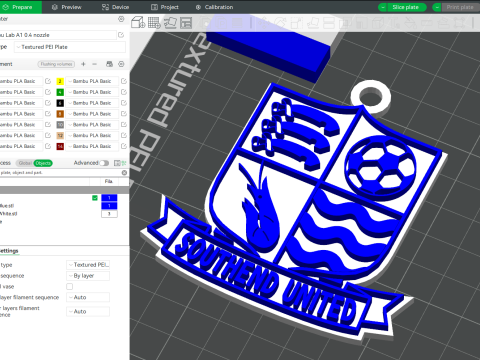This screenshot has height=360, width=480.
Task: Edit the A1 0.4 nozzle printer preset
Action: click(121, 35)
